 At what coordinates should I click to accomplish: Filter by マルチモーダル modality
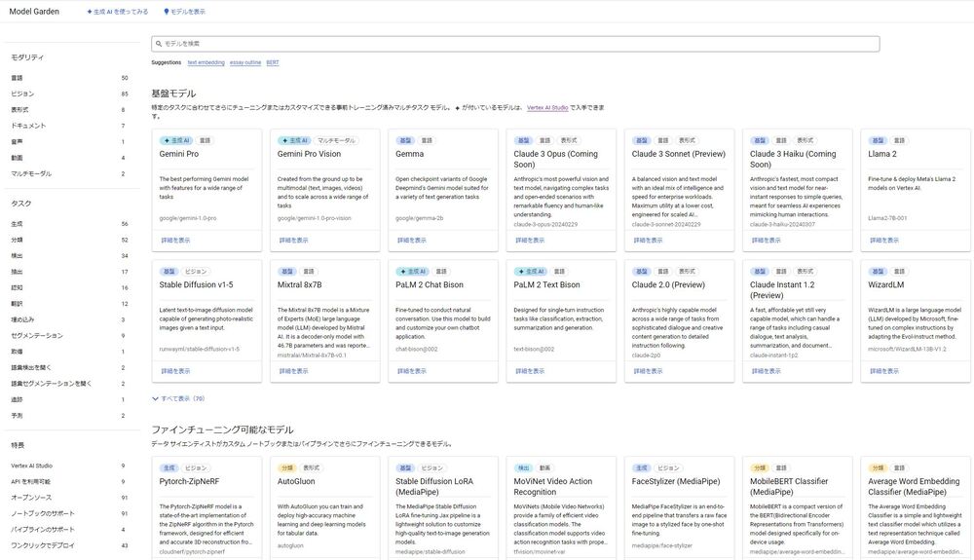click(x=69, y=173)
